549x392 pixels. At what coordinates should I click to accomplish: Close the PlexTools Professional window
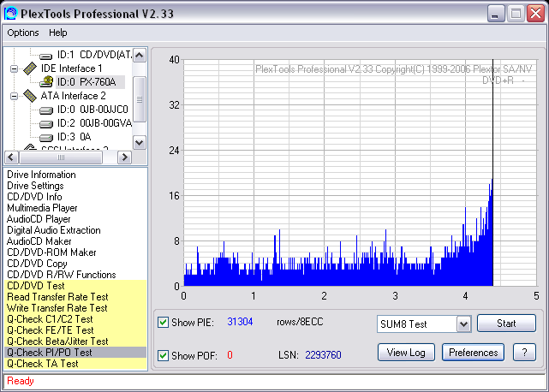(536, 14)
